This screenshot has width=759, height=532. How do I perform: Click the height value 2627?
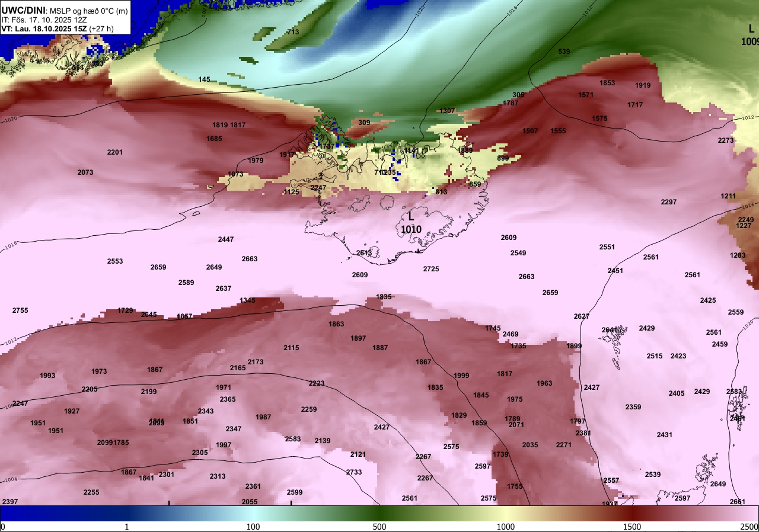coord(582,316)
